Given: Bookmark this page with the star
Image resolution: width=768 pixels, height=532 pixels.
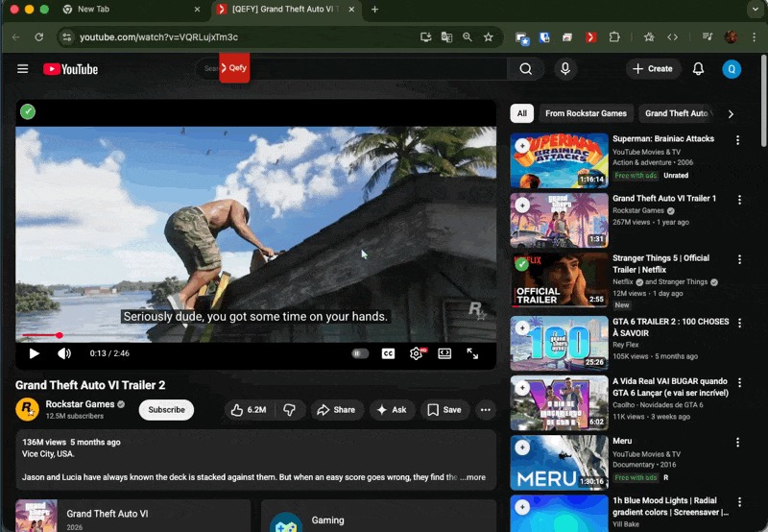Looking at the screenshot, I should pyautogui.click(x=489, y=37).
